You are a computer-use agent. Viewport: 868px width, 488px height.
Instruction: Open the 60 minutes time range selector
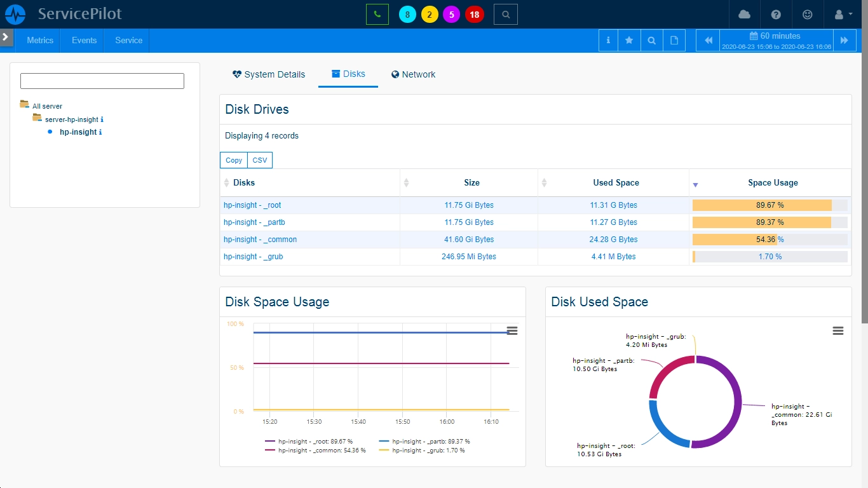point(776,40)
